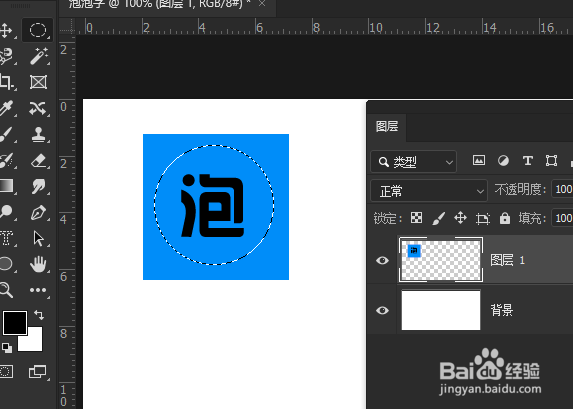Click the 填充 label
Image resolution: width=573 pixels, height=409 pixels.
coord(532,218)
